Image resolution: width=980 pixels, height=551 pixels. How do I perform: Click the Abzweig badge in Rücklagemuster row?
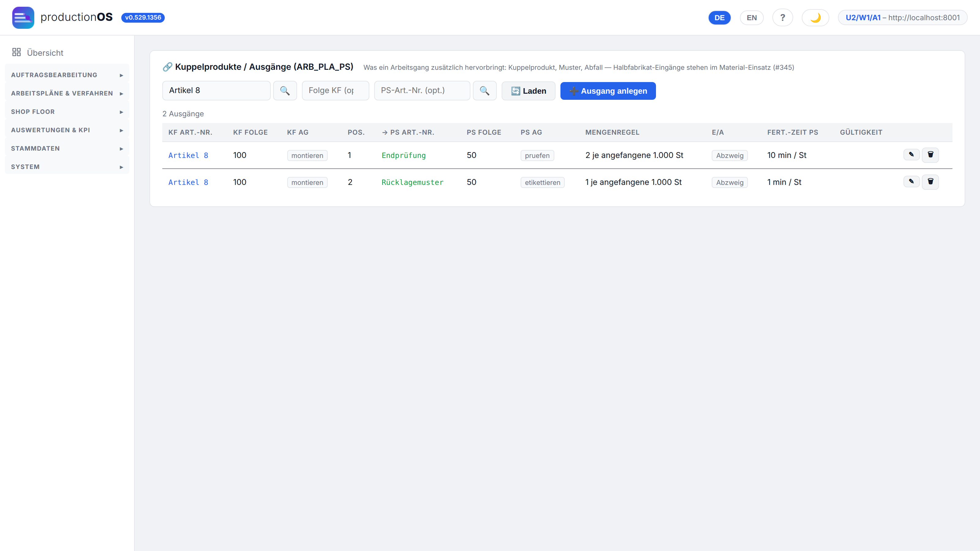[x=730, y=182]
